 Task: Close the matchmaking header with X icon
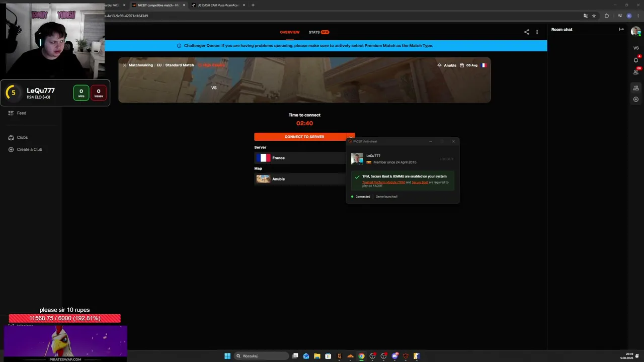pos(125,65)
